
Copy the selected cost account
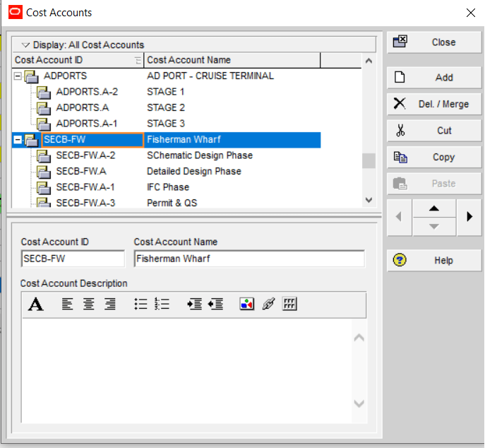(434, 158)
